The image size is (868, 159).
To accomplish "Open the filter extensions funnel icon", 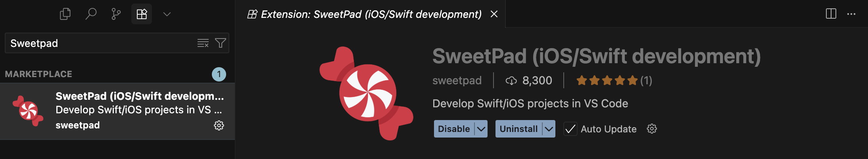I will pos(221,43).
